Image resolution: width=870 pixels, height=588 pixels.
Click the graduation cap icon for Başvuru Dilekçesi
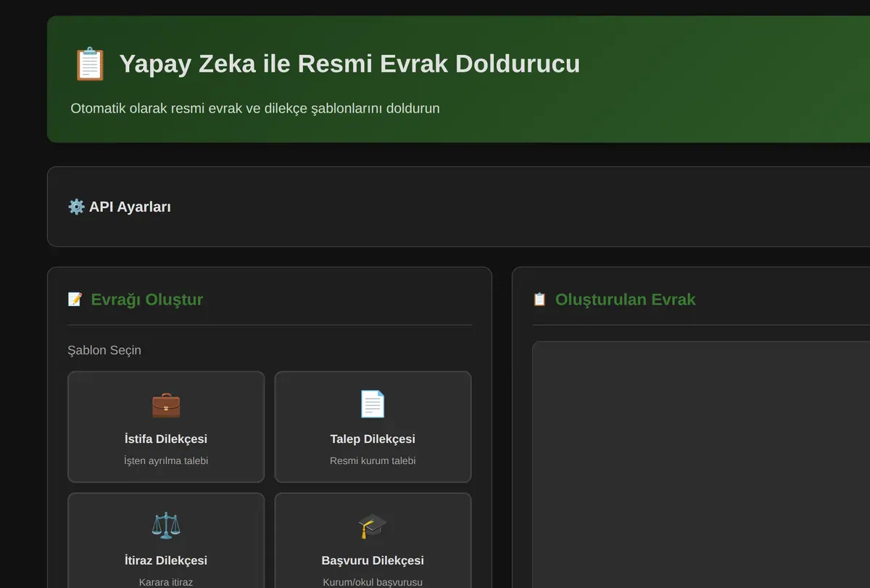pos(373,526)
